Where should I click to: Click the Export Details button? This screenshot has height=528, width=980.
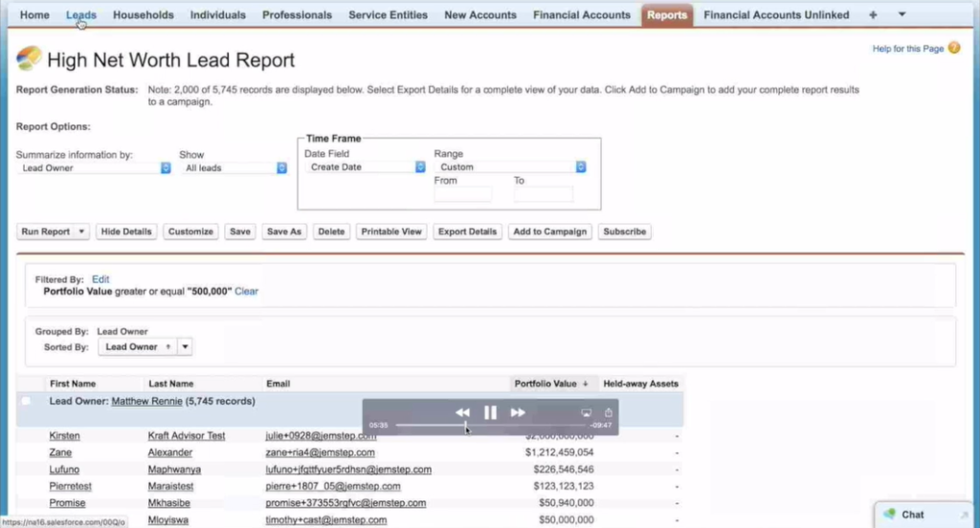coord(467,231)
